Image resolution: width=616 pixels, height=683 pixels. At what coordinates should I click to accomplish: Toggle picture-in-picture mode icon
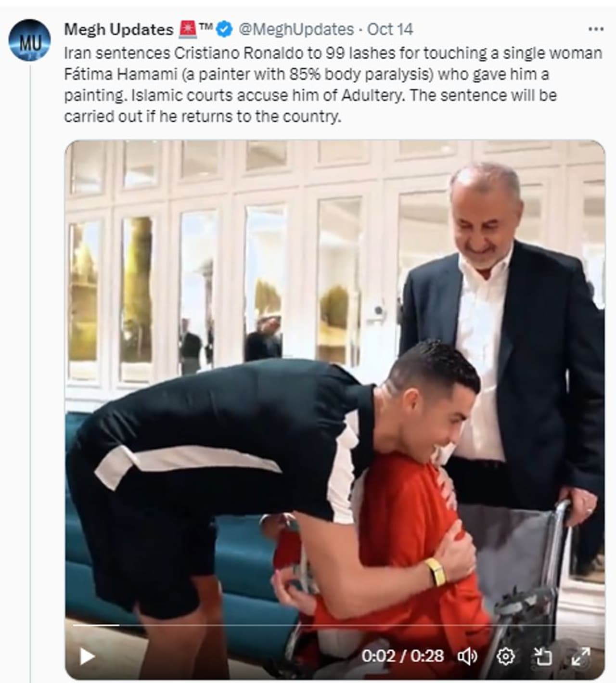pyautogui.click(x=543, y=656)
